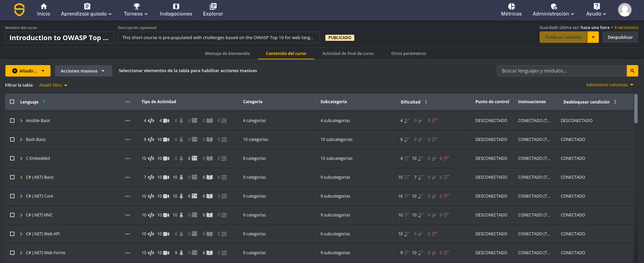This screenshot has width=644, height=263.
Task: Click the search magnifier button
Action: 632,71
